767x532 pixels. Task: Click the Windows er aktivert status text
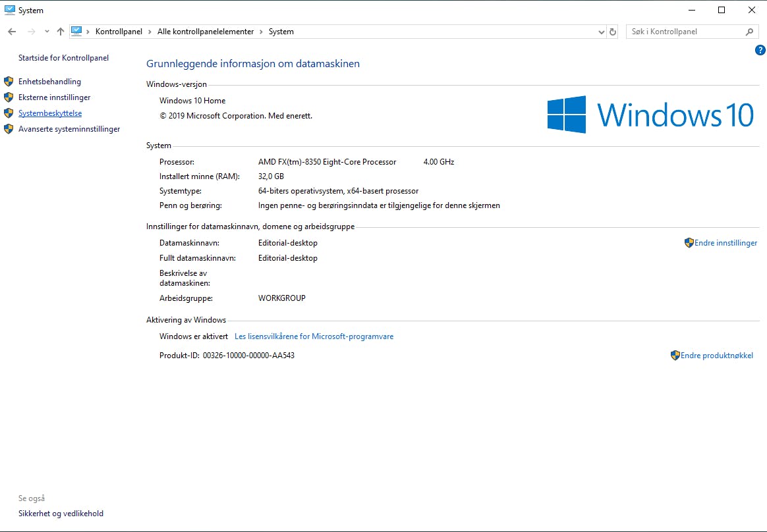pyautogui.click(x=194, y=336)
